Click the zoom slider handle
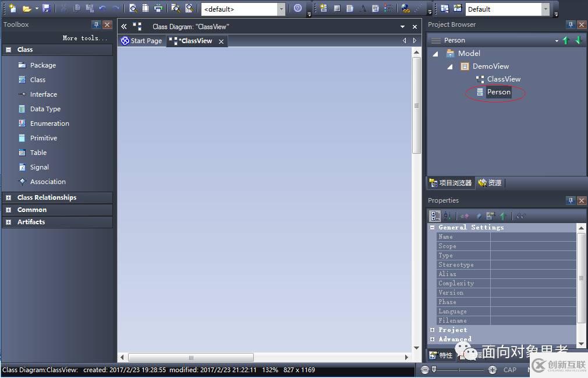 [434, 370]
